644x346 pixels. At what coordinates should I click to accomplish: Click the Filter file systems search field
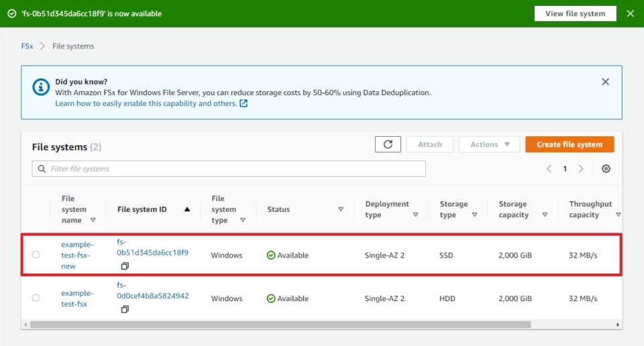pos(228,169)
